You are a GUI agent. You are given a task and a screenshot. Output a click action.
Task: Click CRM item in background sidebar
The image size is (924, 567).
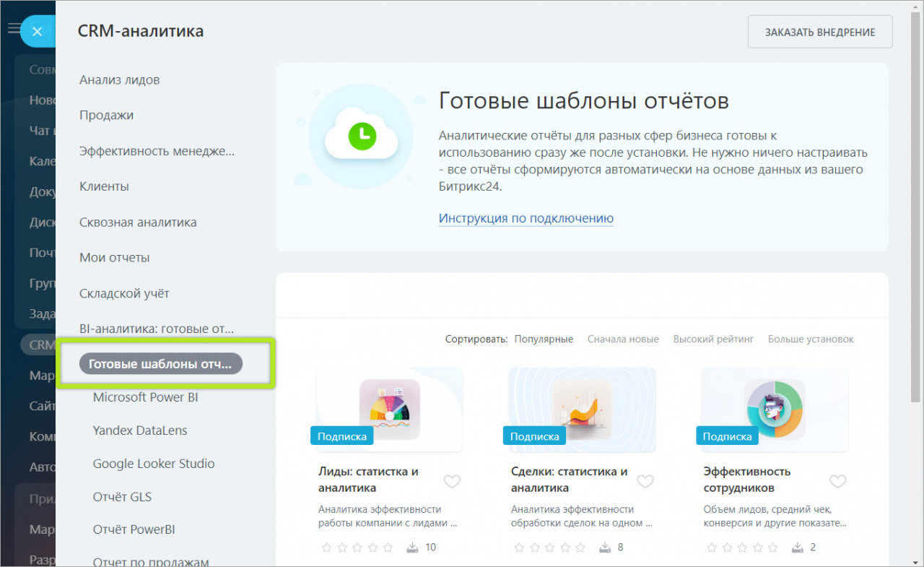pos(42,345)
